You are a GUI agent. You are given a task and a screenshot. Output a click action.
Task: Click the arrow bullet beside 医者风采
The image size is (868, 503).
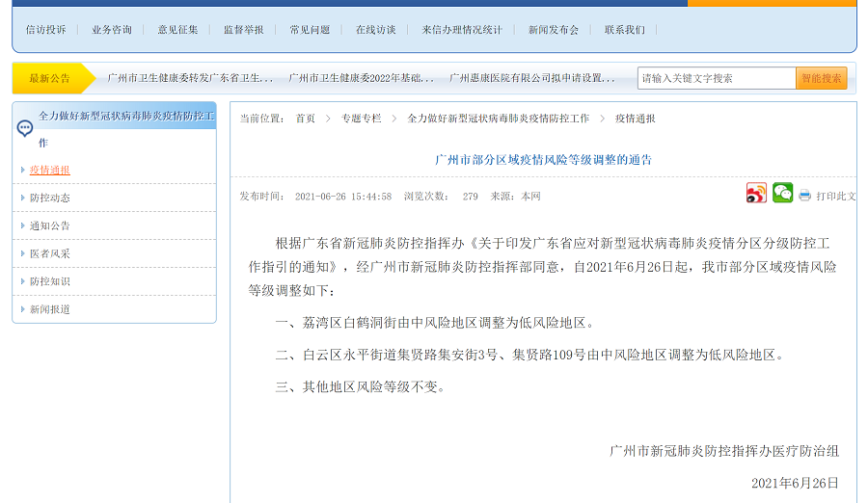click(22, 253)
